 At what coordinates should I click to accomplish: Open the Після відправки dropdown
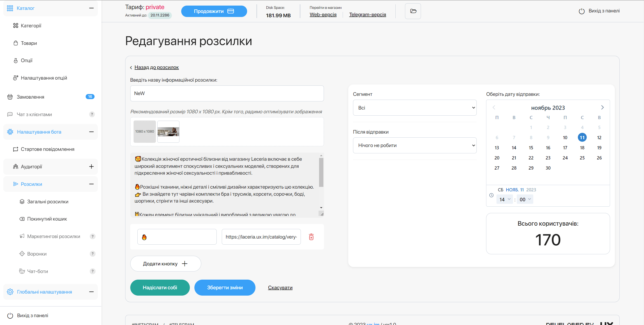click(415, 145)
